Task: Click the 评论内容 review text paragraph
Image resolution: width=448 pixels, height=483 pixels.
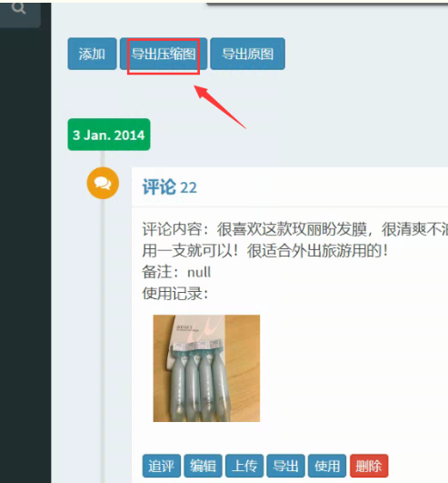Action: [294, 240]
